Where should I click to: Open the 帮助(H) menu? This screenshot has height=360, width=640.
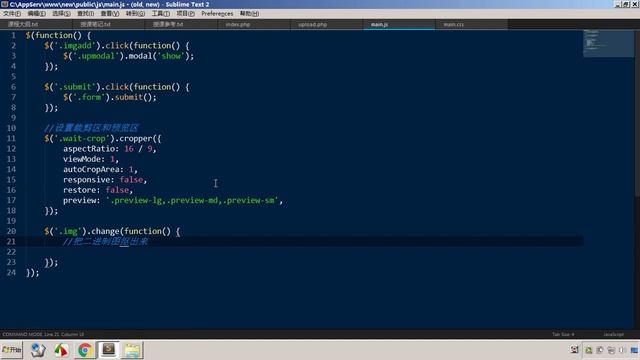pos(249,13)
